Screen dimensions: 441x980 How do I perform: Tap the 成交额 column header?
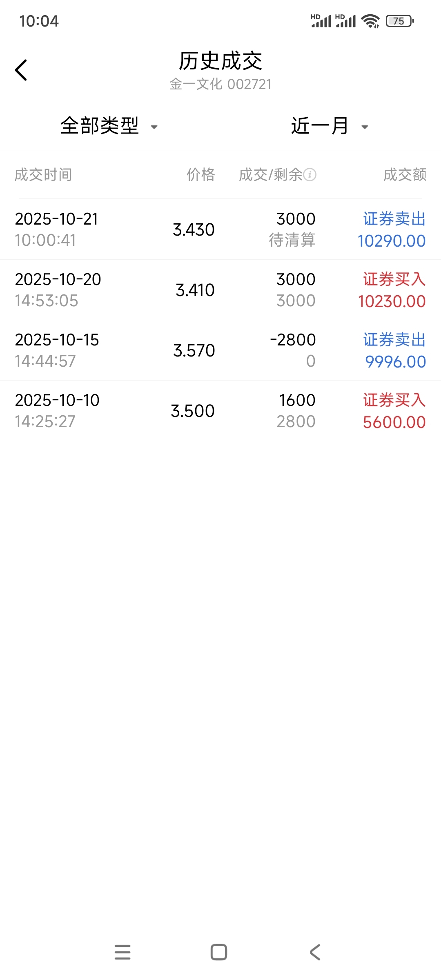405,175
